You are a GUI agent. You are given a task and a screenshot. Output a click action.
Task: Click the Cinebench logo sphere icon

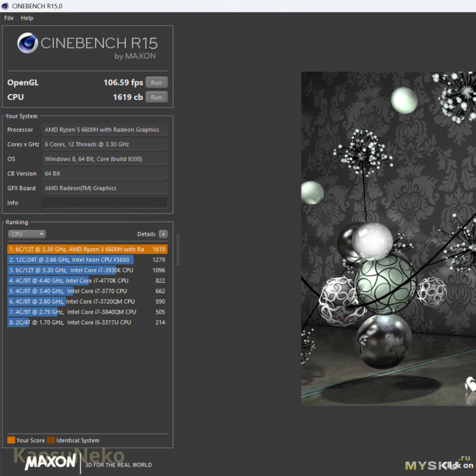(x=27, y=43)
